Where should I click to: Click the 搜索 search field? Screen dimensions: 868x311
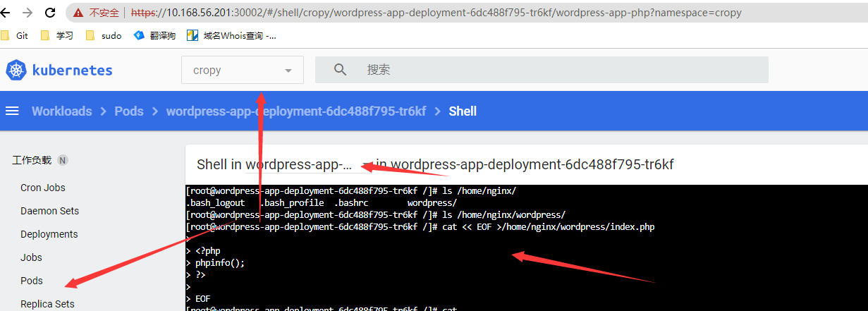coord(542,70)
